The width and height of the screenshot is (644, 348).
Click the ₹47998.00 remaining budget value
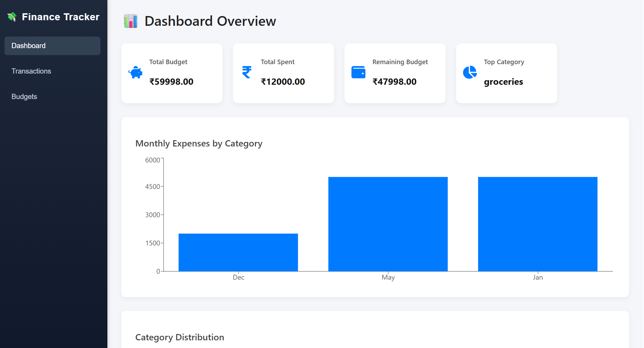coord(394,82)
